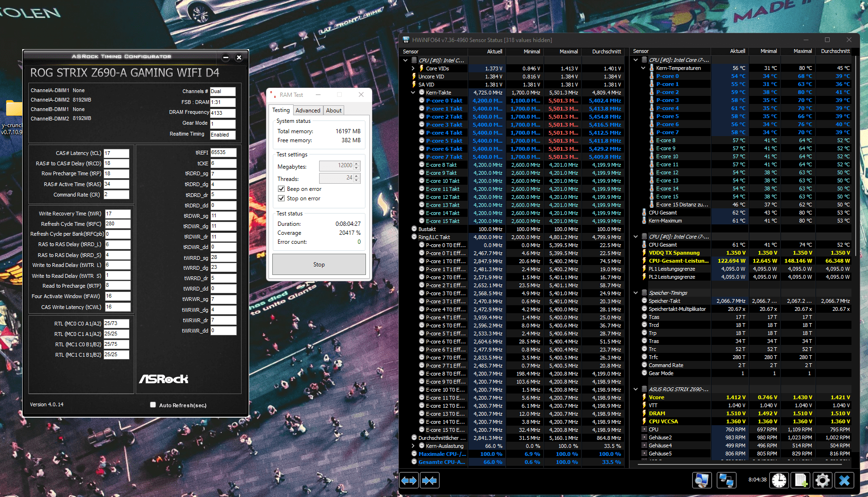
Task: Click the tREFI field showing 65535
Action: click(x=223, y=153)
